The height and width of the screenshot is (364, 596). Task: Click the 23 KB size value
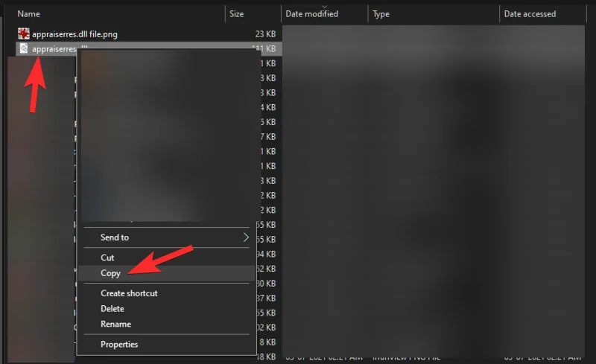265,34
